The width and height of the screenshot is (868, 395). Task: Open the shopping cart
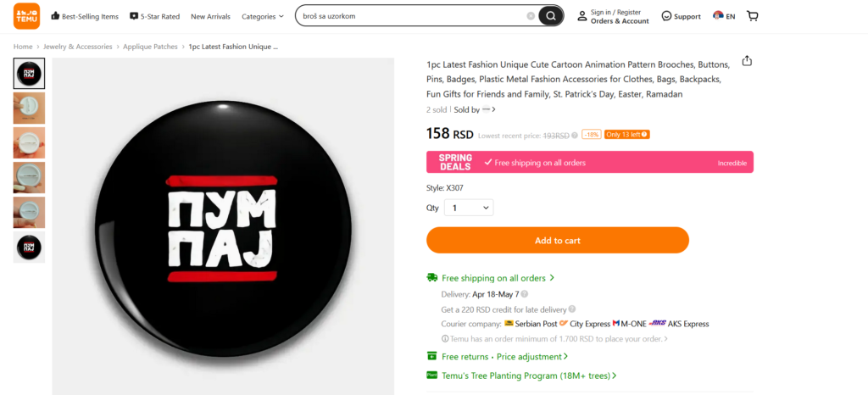(753, 16)
